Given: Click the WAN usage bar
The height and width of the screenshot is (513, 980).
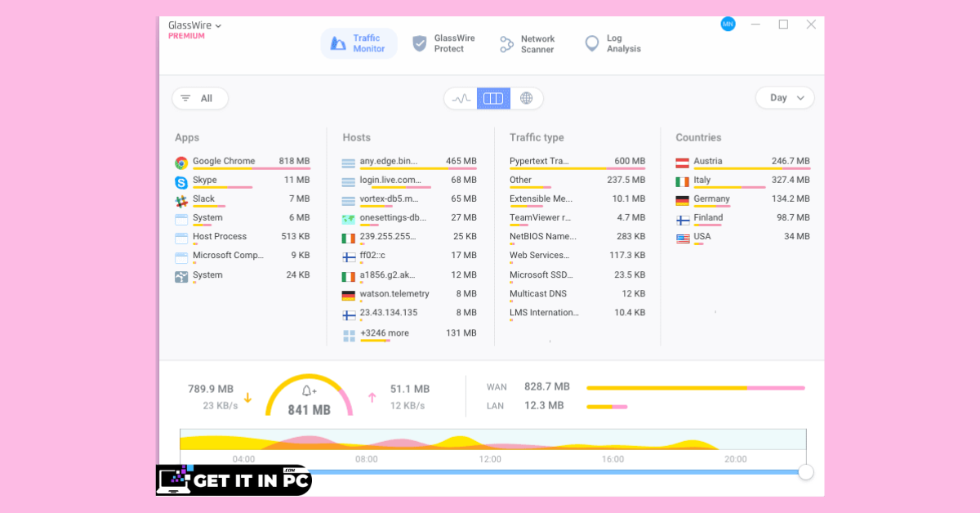Looking at the screenshot, I should 696,388.
